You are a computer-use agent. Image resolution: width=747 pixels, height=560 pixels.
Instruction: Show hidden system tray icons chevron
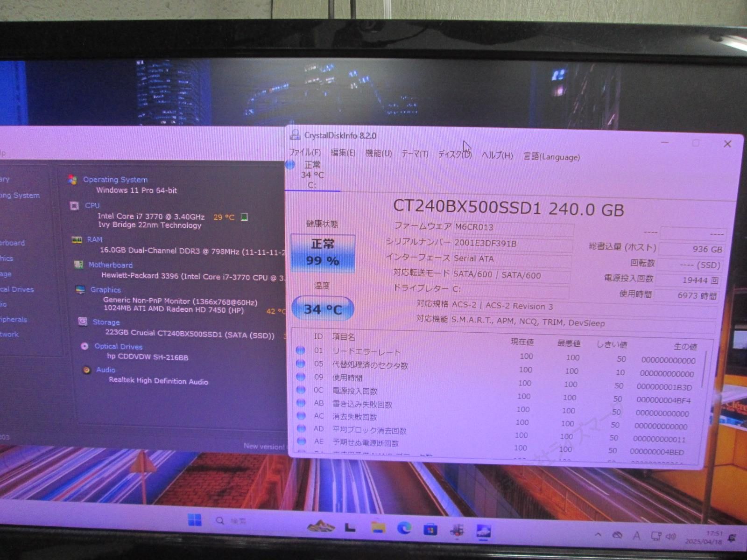click(598, 535)
